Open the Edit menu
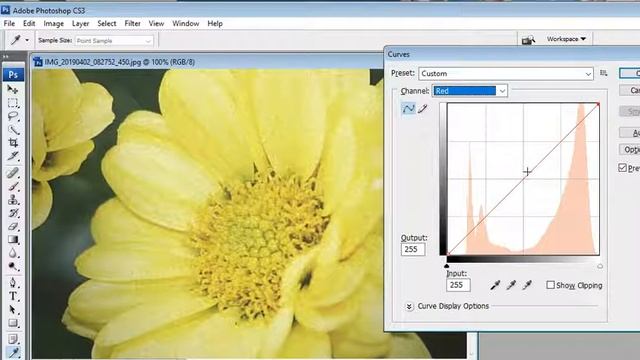This screenshot has width=640, height=360. click(29, 24)
